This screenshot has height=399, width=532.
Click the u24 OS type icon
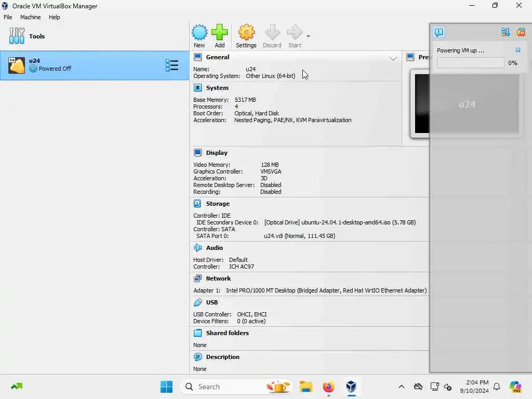(17, 65)
